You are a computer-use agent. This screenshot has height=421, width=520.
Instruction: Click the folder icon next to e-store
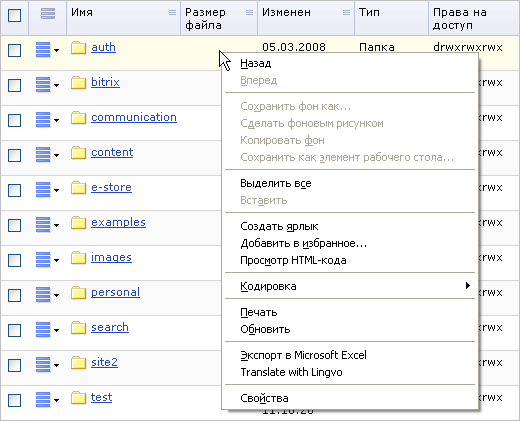click(78, 188)
